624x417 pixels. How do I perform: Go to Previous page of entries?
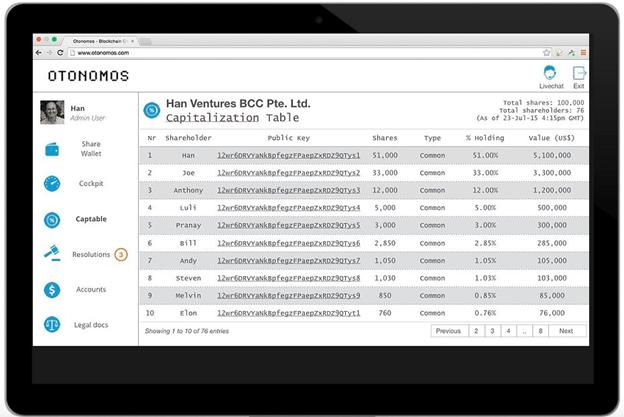[x=448, y=331]
